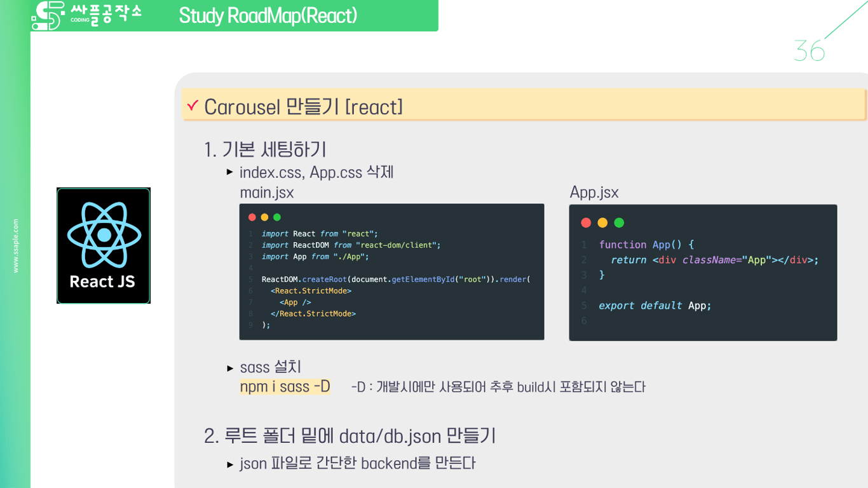Click the red dot on App.jsx window
868x488 pixels.
click(x=585, y=222)
